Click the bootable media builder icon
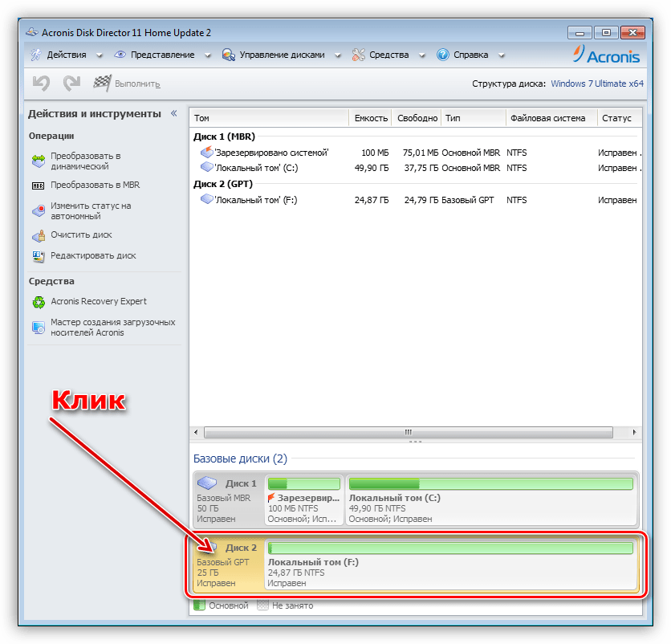The width and height of the screenshot is (671, 644). (39, 328)
